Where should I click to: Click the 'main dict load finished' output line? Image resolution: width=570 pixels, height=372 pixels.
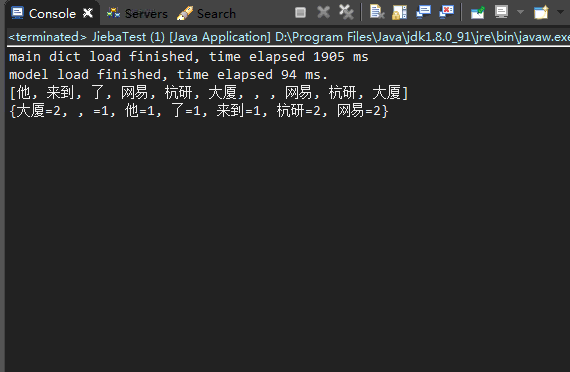[x=189, y=57]
